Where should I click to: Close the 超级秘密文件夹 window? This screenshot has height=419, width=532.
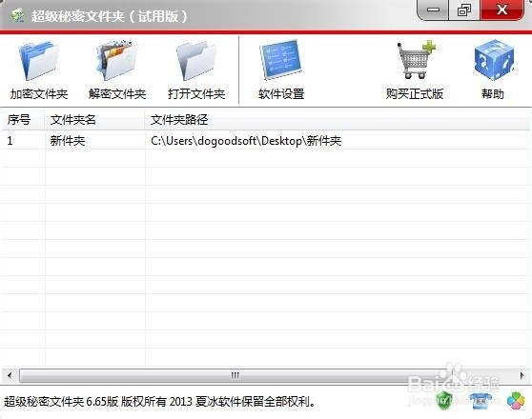coord(502,10)
